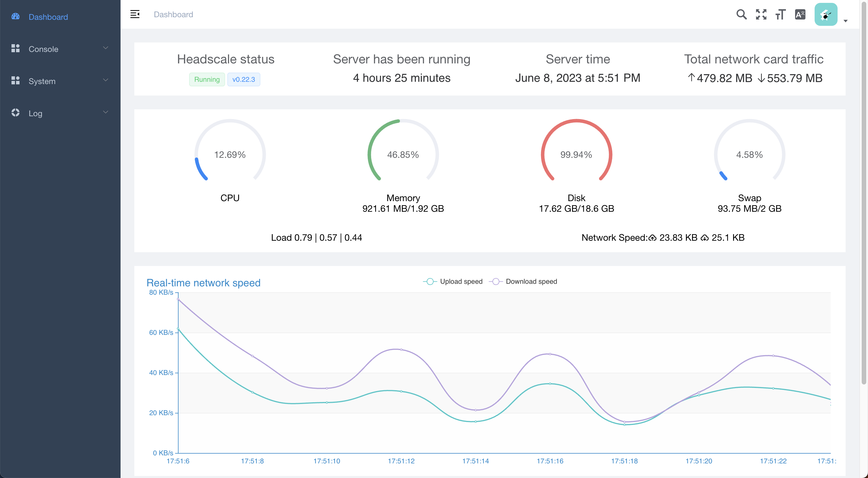Expand the System menu chevron
Screen dimensions: 868x478
(105, 80)
